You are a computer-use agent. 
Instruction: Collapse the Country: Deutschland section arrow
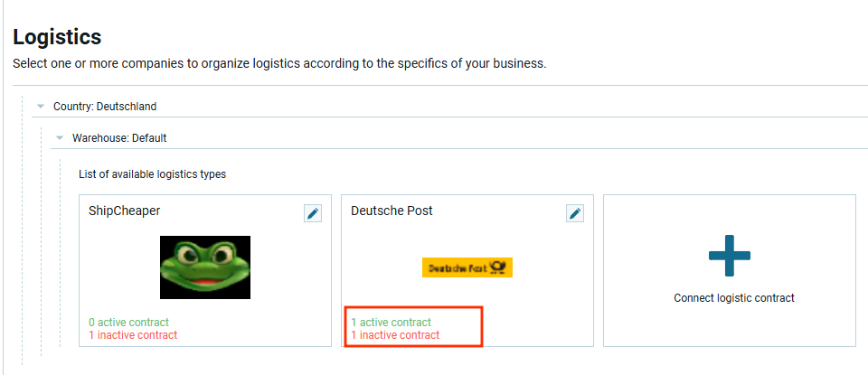click(x=41, y=107)
